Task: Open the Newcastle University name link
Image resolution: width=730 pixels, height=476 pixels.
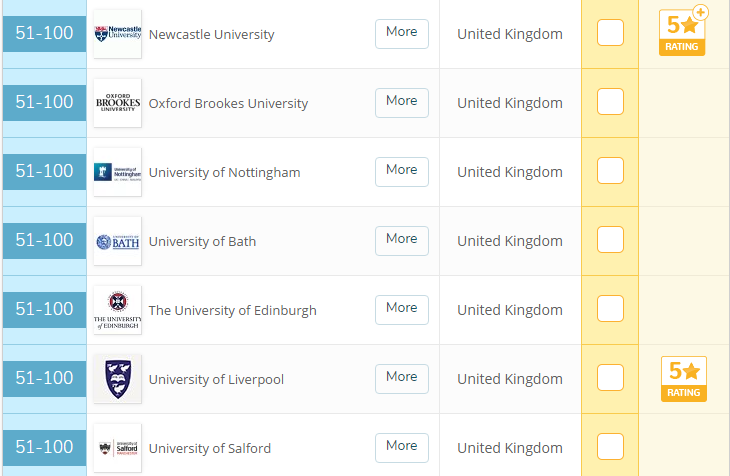Action: [x=211, y=35]
